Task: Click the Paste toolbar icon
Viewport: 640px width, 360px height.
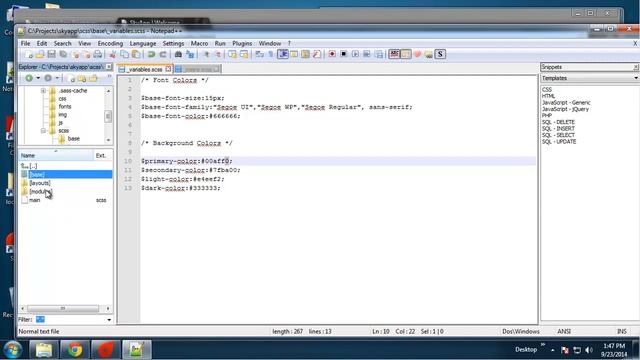Action: point(136,54)
